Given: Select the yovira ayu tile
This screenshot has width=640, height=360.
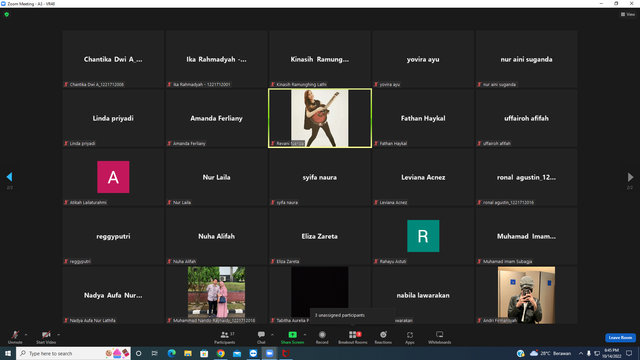Looking at the screenshot, I should (x=423, y=59).
